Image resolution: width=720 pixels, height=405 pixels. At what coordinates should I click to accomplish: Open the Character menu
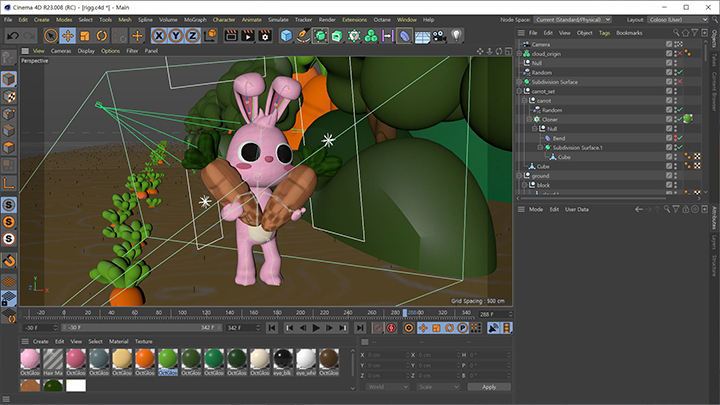point(224,20)
